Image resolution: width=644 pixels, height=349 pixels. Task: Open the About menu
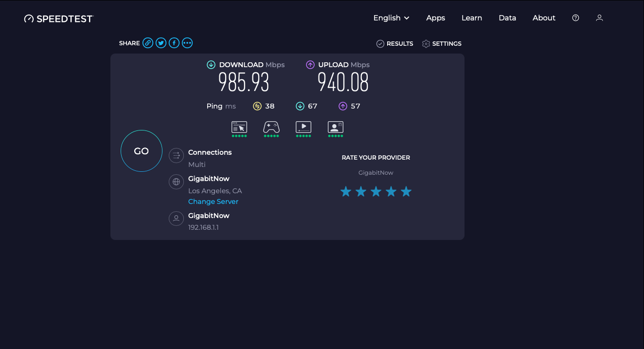[x=544, y=18]
